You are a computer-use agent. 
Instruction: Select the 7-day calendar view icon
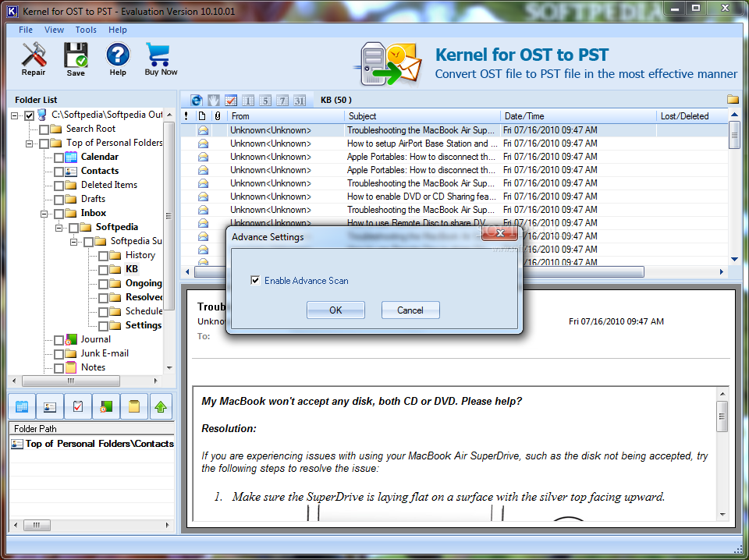282,101
